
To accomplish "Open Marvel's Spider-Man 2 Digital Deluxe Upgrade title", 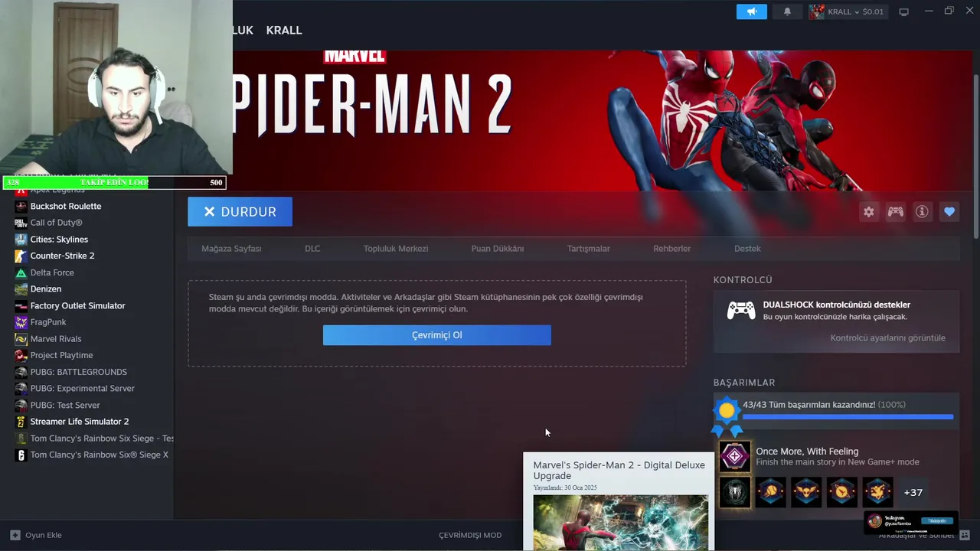I will coord(619,470).
